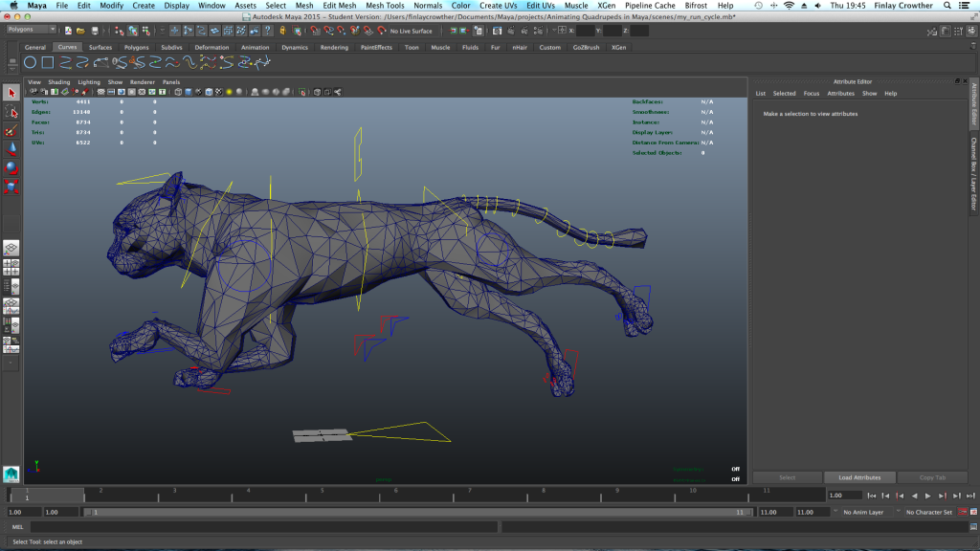
Task: Open the script editor icon
Action: click(973, 527)
